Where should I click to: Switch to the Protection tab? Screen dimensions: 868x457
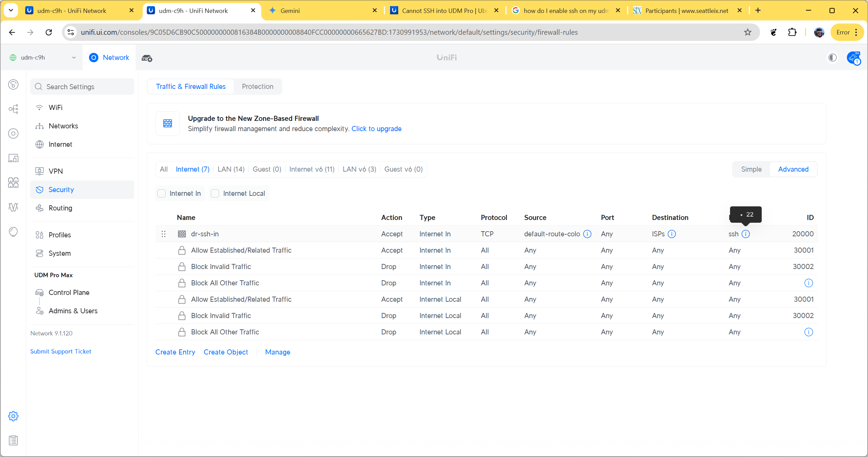pyautogui.click(x=258, y=86)
